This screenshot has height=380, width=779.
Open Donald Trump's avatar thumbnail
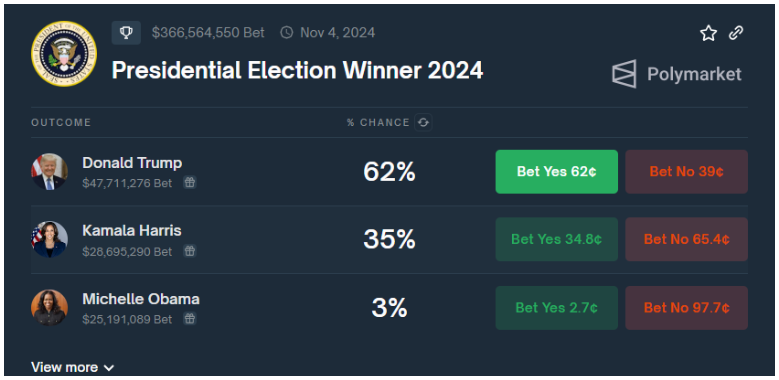pyautogui.click(x=49, y=172)
